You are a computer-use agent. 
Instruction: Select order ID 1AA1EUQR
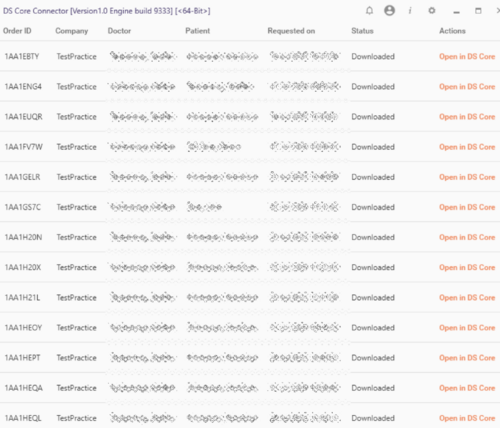[x=23, y=117]
